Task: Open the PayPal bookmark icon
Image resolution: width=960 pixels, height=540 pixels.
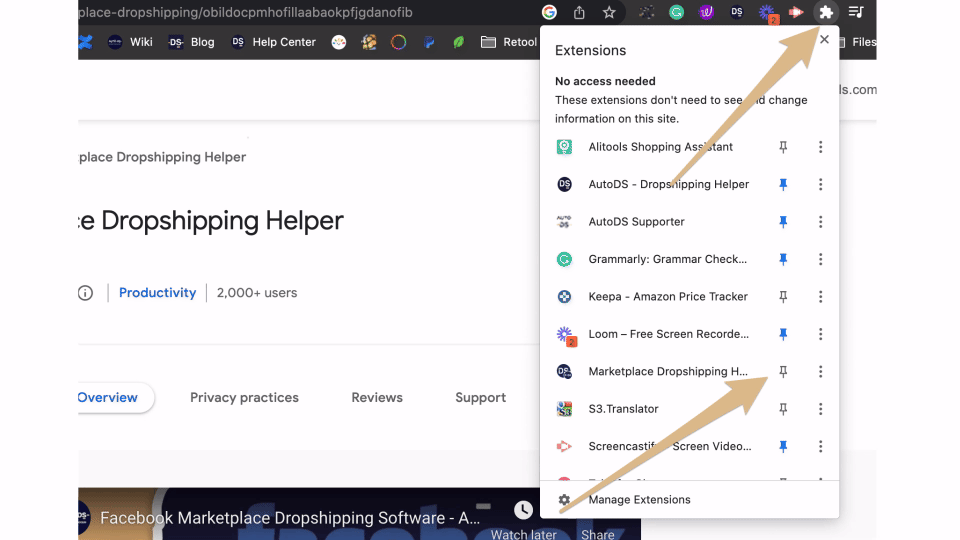Action: 429,42
